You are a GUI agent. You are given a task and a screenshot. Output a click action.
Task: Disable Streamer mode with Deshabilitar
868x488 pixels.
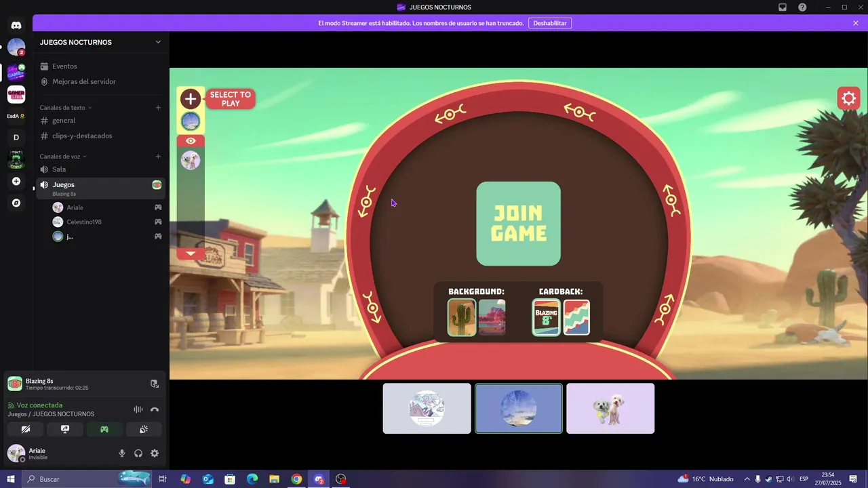550,23
